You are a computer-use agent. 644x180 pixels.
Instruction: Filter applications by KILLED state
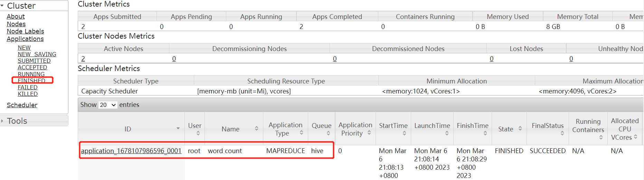point(28,94)
